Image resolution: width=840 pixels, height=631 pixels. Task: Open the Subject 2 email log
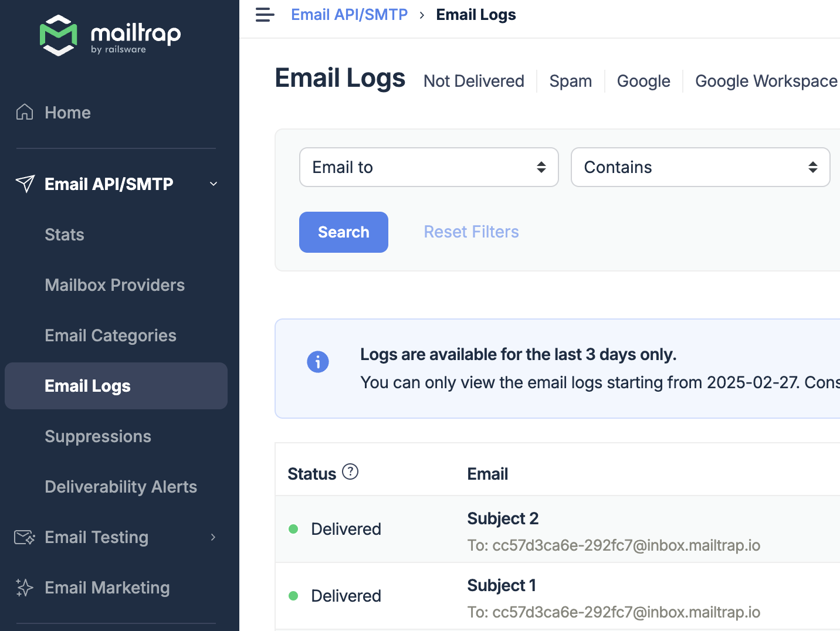click(503, 518)
